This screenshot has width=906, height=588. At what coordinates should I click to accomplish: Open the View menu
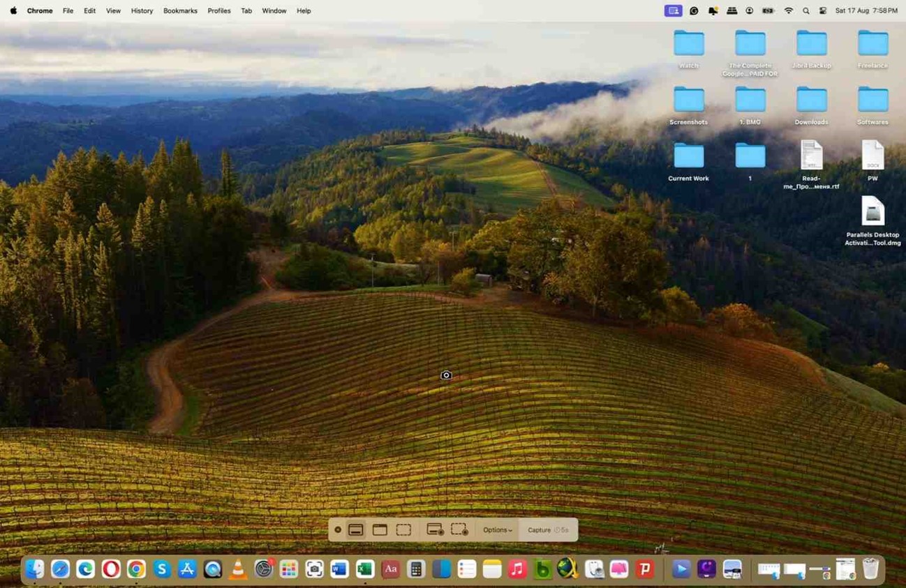tap(113, 10)
